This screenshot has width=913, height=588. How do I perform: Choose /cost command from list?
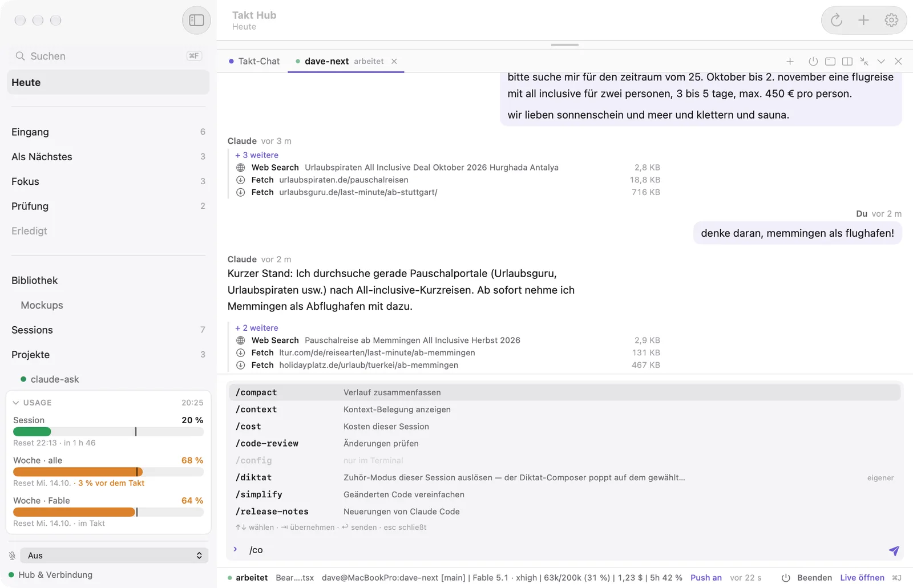[564, 427]
